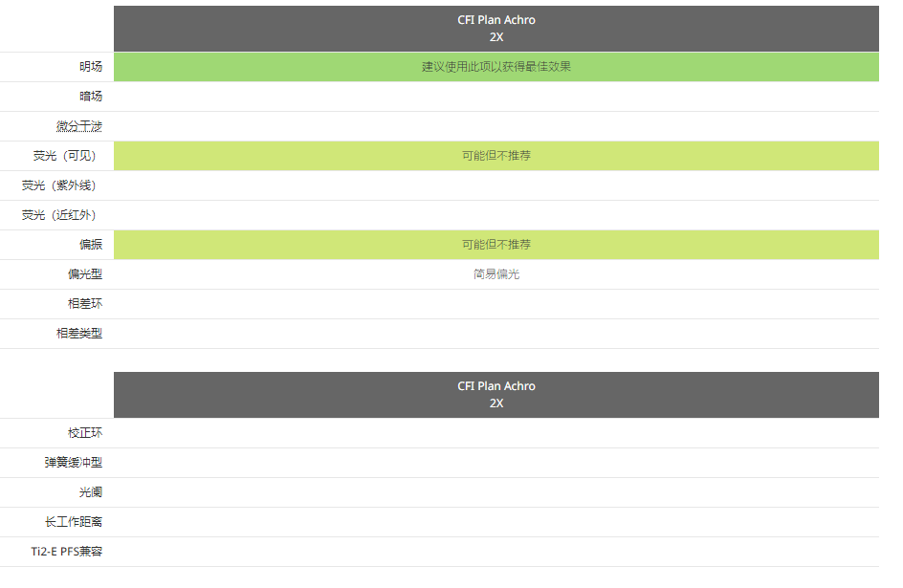Select the 明场 row label
The image size is (903, 588).
click(90, 67)
